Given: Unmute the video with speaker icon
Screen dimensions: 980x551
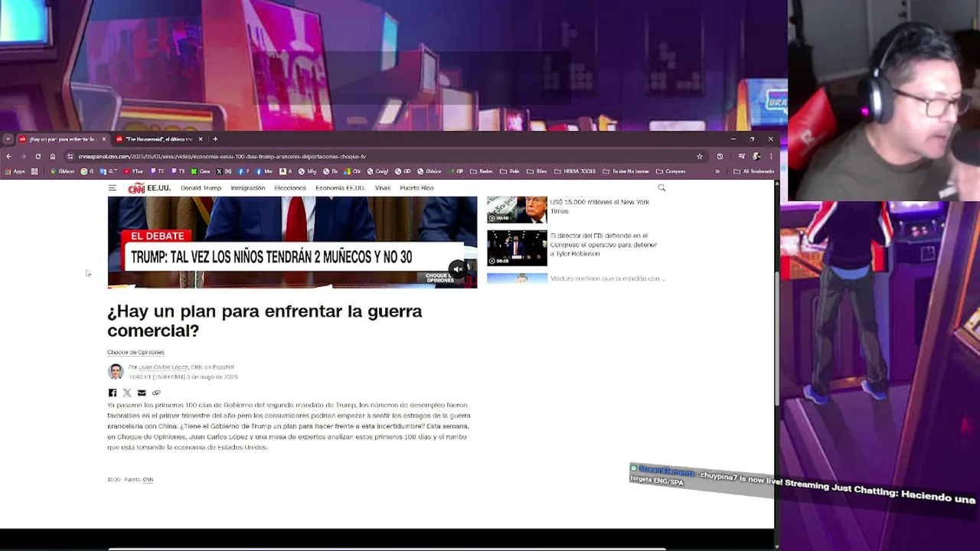Looking at the screenshot, I should click(458, 269).
